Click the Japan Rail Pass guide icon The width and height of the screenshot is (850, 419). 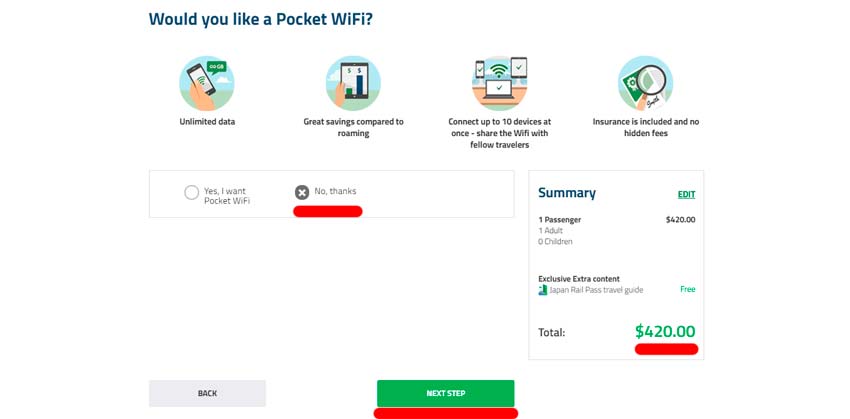[x=542, y=290]
